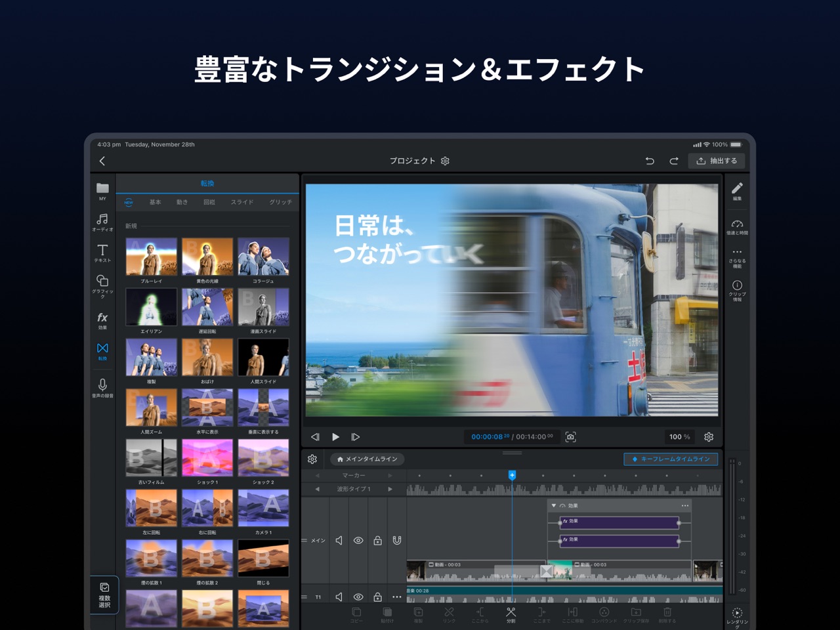This screenshot has width=840, height=630.
Task: Go to next 波形タイプ with right arrow
Action: (390, 489)
